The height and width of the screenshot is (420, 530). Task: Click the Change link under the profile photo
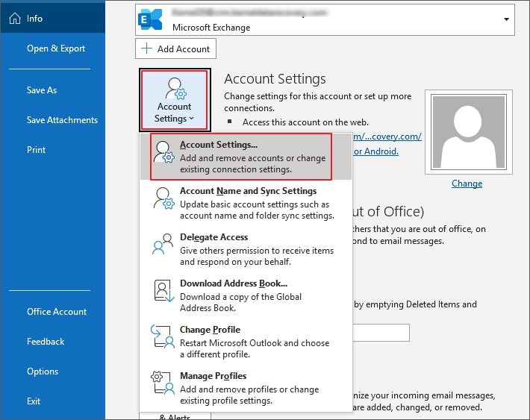[467, 184]
